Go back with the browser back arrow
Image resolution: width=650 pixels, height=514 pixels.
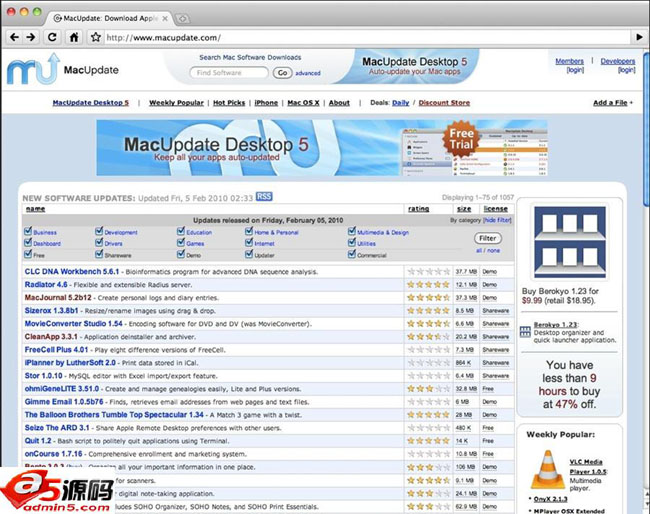click(x=15, y=37)
